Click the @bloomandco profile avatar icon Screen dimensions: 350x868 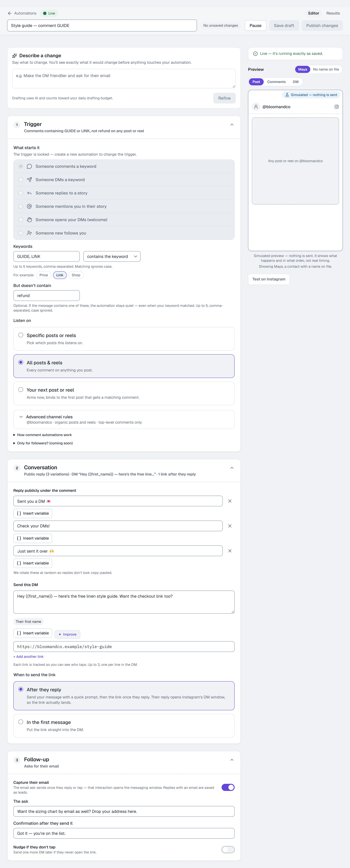point(256,107)
